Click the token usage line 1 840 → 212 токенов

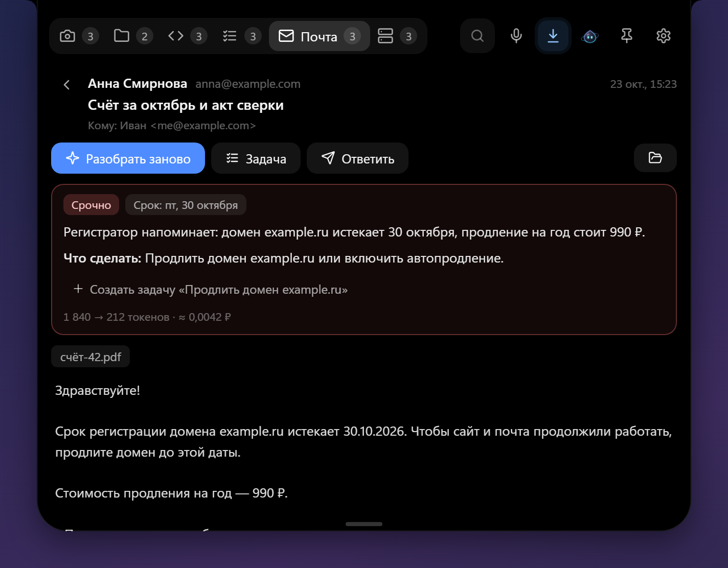[x=147, y=317]
